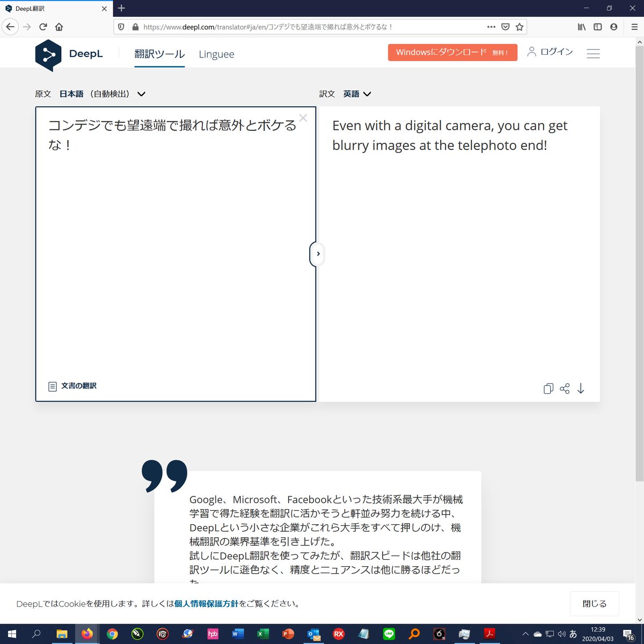
Task: Go back with browser back arrow
Action: click(10, 27)
